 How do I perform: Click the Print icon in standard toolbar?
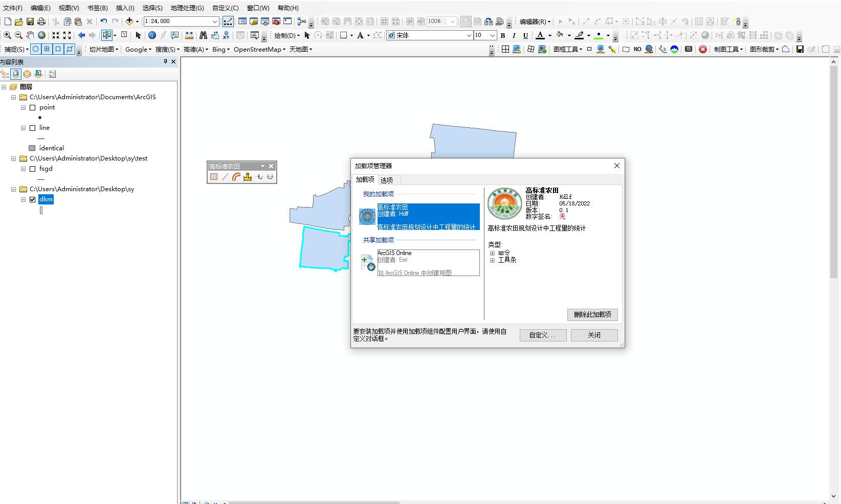click(x=41, y=21)
